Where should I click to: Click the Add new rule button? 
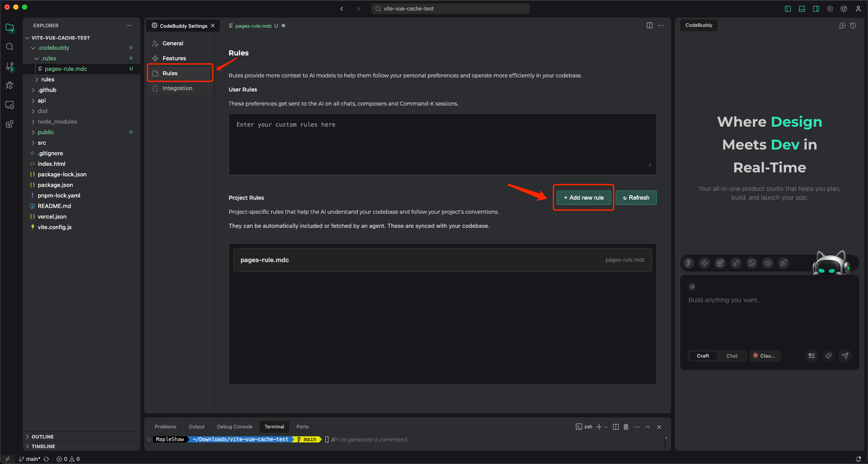pos(584,198)
